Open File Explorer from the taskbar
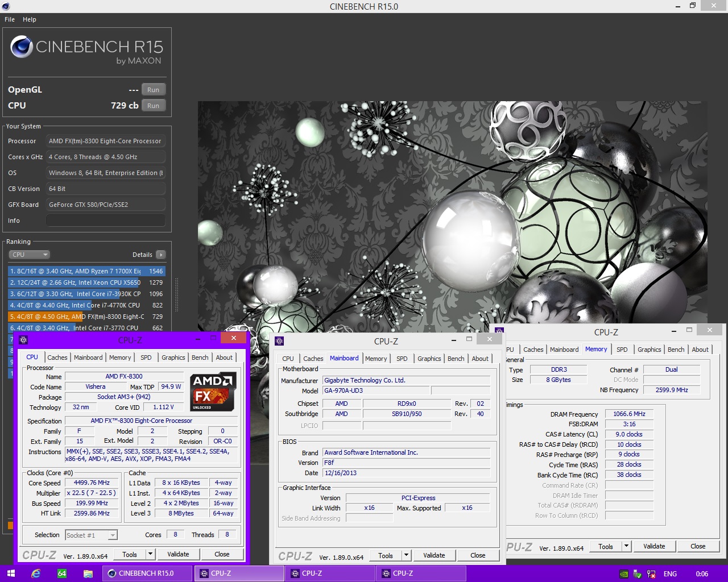The image size is (728, 582). [x=88, y=573]
